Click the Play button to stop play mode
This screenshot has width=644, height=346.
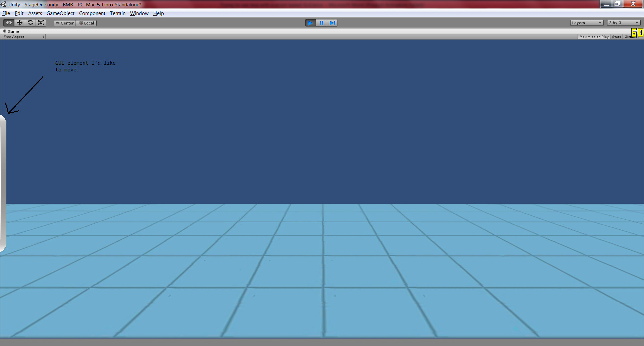pyautogui.click(x=310, y=23)
